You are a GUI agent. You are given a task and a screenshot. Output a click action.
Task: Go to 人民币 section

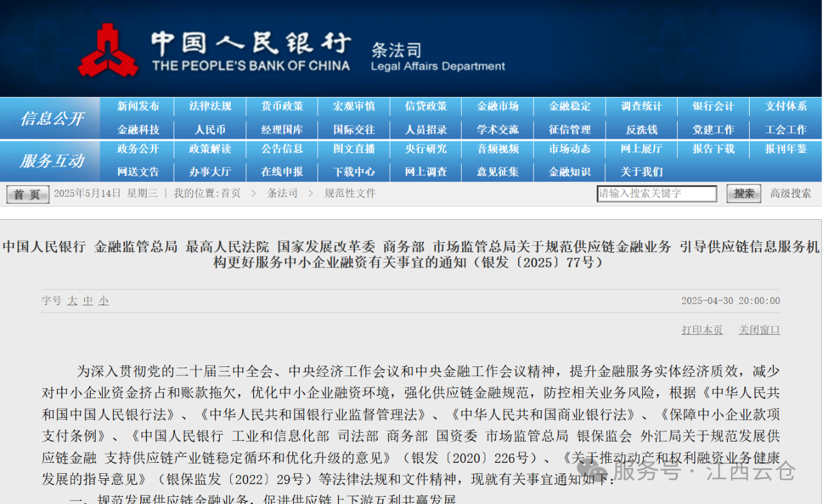click(210, 129)
